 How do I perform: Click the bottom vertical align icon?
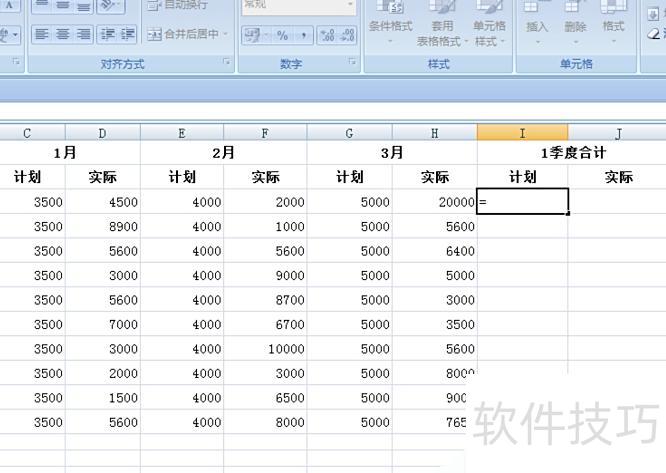click(x=84, y=5)
